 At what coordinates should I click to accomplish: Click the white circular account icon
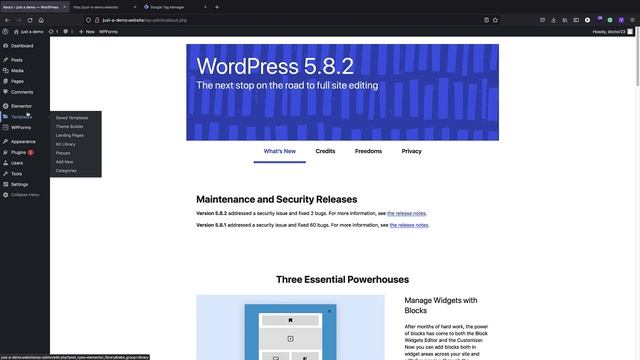pyautogui.click(x=587, y=20)
